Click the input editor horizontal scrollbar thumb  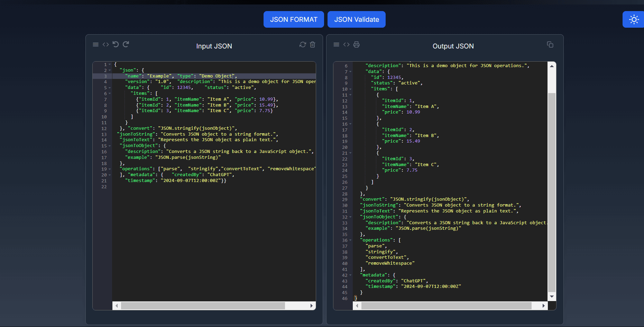click(203, 306)
